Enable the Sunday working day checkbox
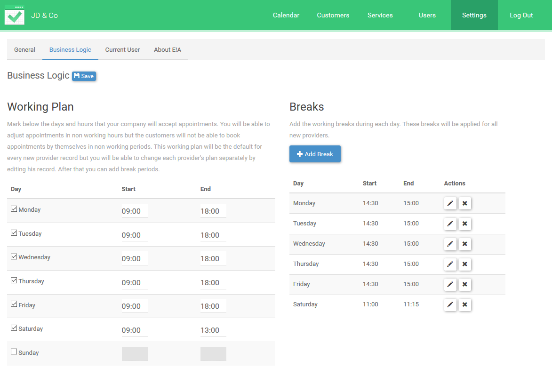Screen dimensions: 552x392 click(14, 352)
